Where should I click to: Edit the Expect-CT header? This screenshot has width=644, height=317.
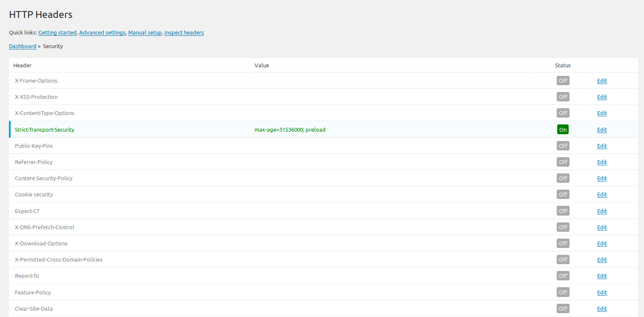coord(602,211)
